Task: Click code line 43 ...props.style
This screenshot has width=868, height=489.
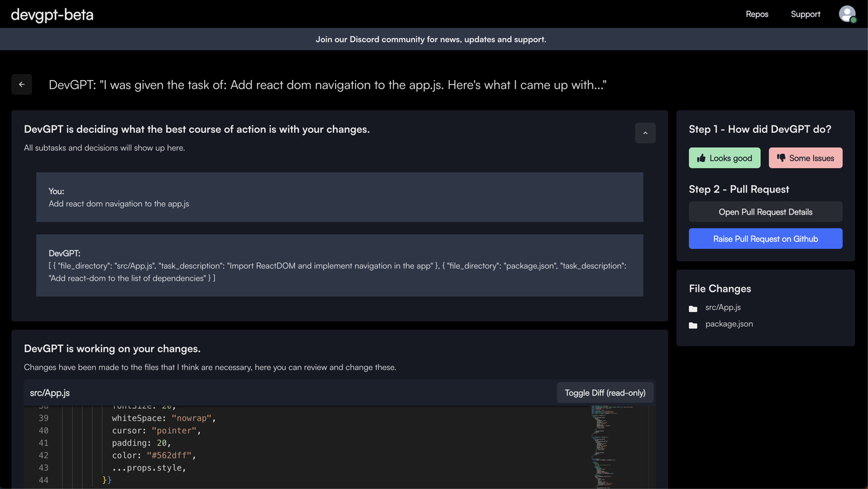Action: [149, 467]
